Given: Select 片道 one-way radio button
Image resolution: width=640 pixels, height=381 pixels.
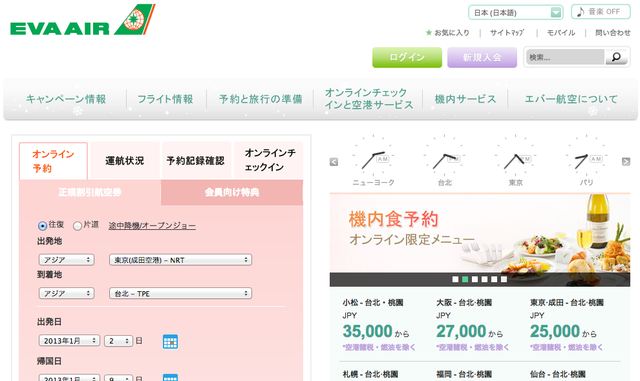Looking at the screenshot, I should coord(77,225).
